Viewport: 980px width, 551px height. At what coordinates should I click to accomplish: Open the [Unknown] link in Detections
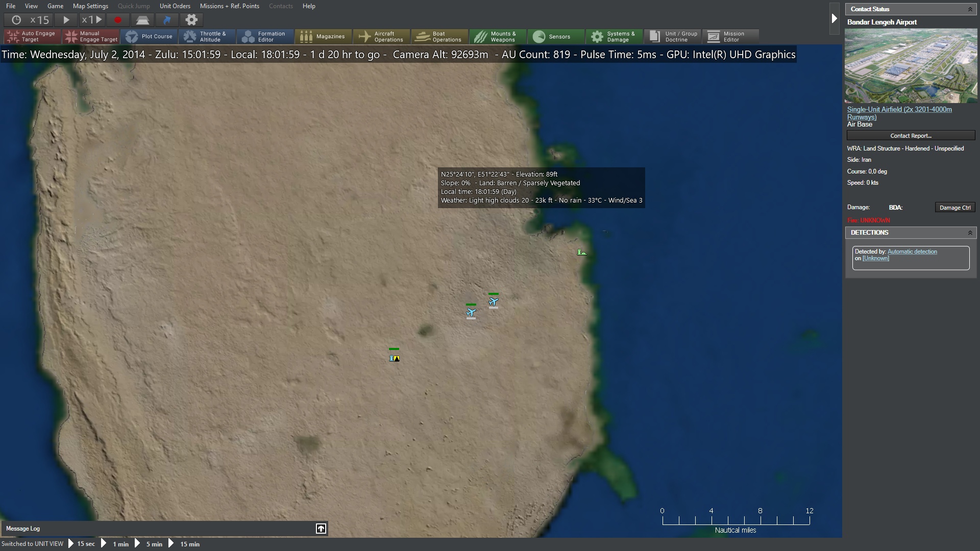(876, 258)
